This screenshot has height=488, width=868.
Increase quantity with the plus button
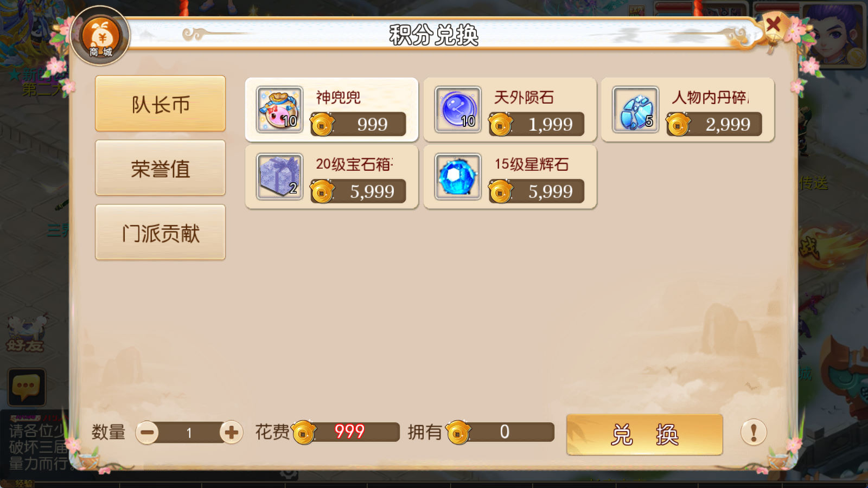(231, 433)
